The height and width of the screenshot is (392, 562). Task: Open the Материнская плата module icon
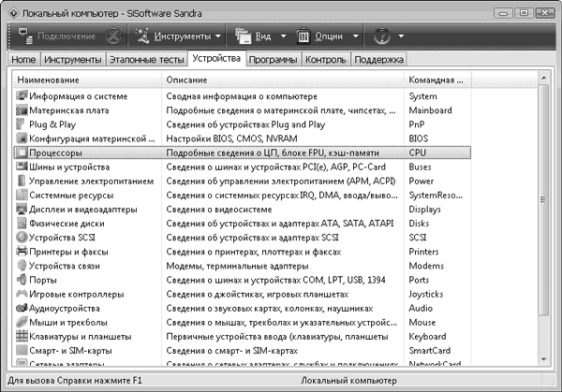pos(22,109)
